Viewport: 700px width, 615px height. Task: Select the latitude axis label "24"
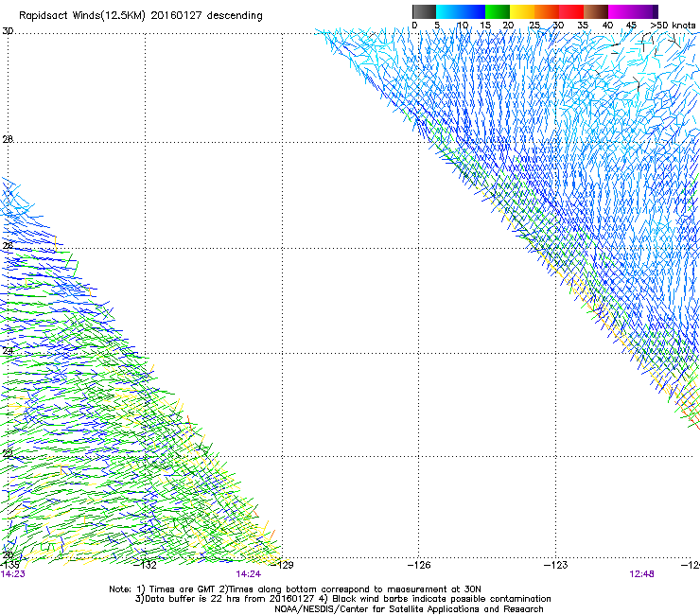pyautogui.click(x=8, y=351)
